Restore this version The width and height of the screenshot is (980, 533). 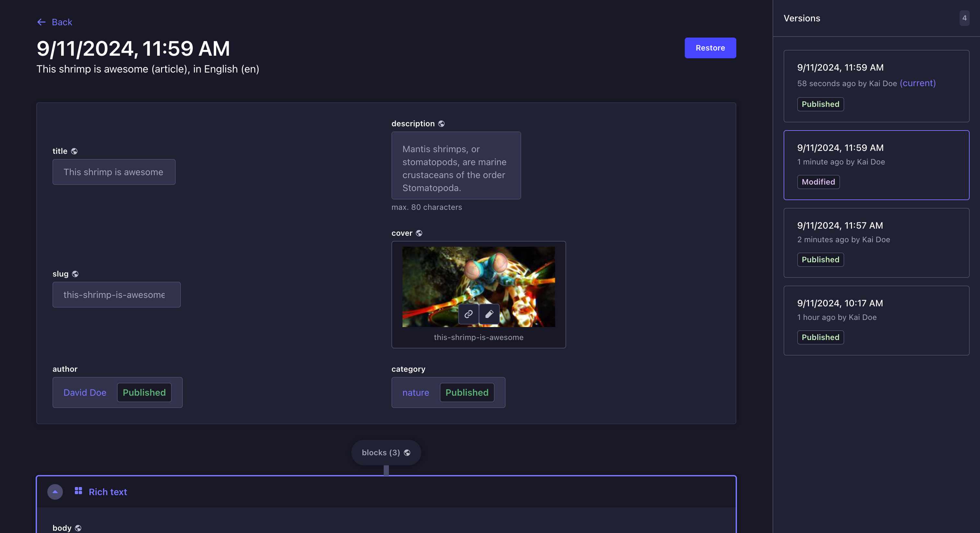[710, 48]
